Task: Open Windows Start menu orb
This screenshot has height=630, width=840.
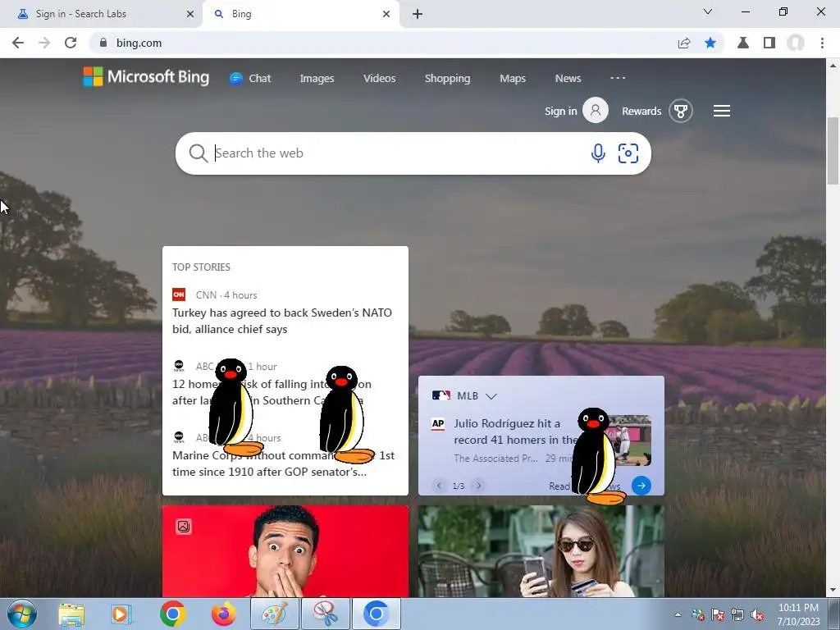Action: pyautogui.click(x=22, y=614)
